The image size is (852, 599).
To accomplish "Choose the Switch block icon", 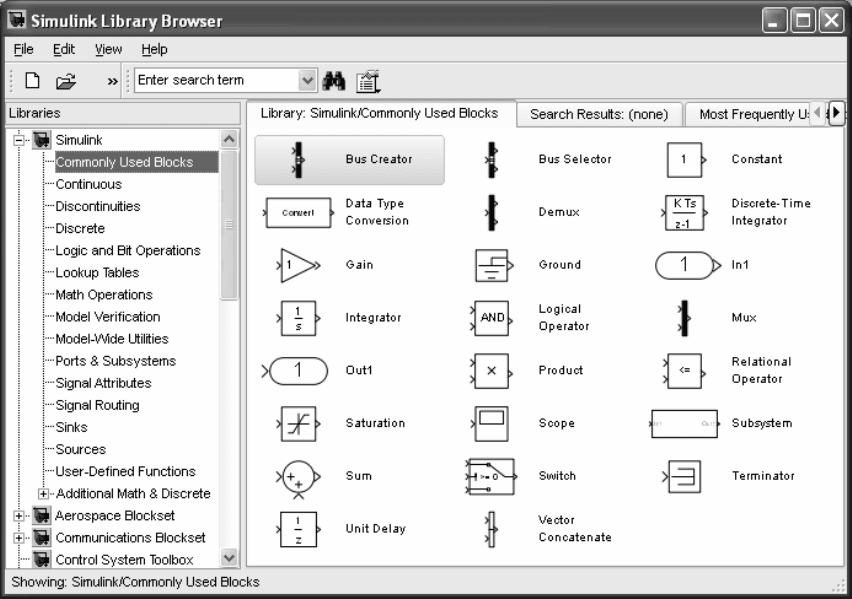I will [492, 476].
